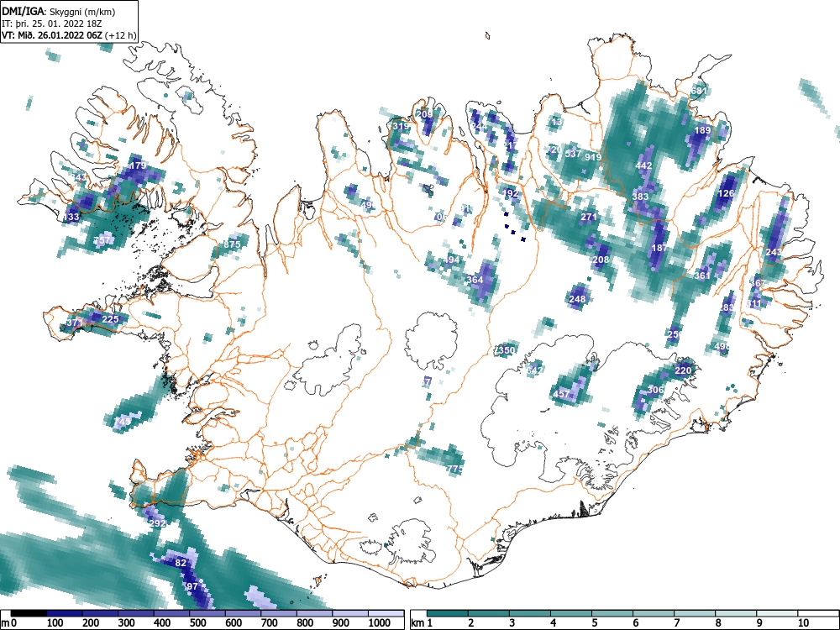840x630 pixels.
Task: Click the visibility value '361' on the map
Action: pyautogui.click(x=701, y=276)
